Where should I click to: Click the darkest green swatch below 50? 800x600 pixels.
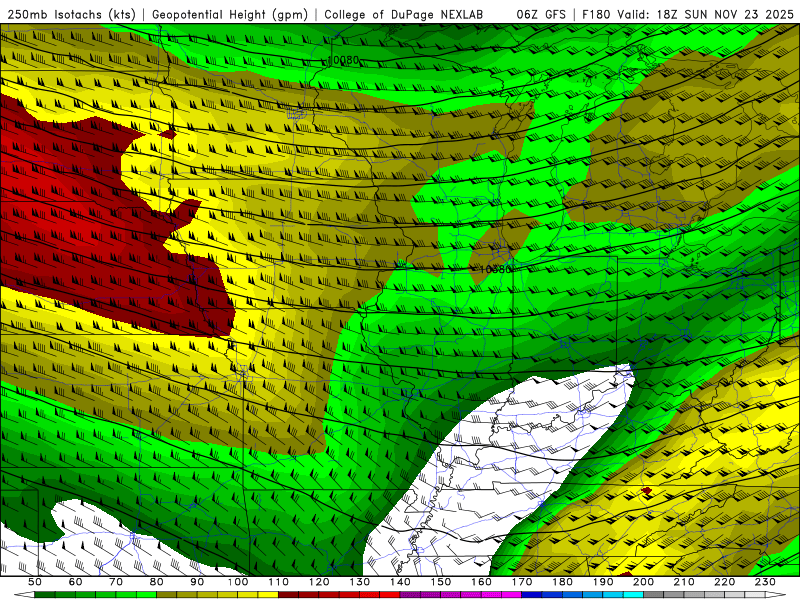(x=45, y=595)
